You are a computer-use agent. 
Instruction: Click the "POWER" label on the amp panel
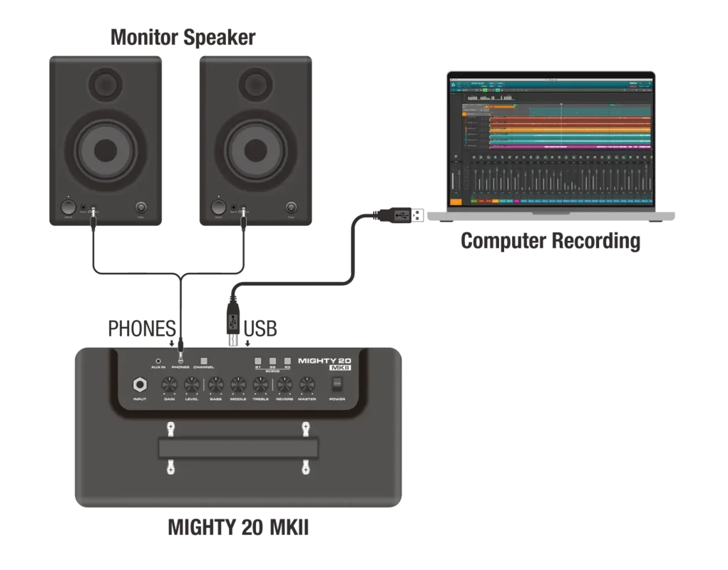(337, 399)
